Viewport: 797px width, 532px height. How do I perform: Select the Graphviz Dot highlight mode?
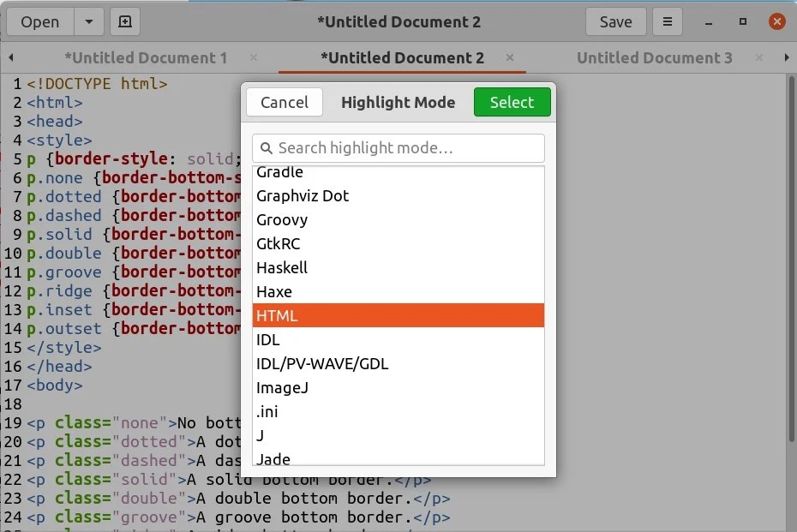(302, 195)
